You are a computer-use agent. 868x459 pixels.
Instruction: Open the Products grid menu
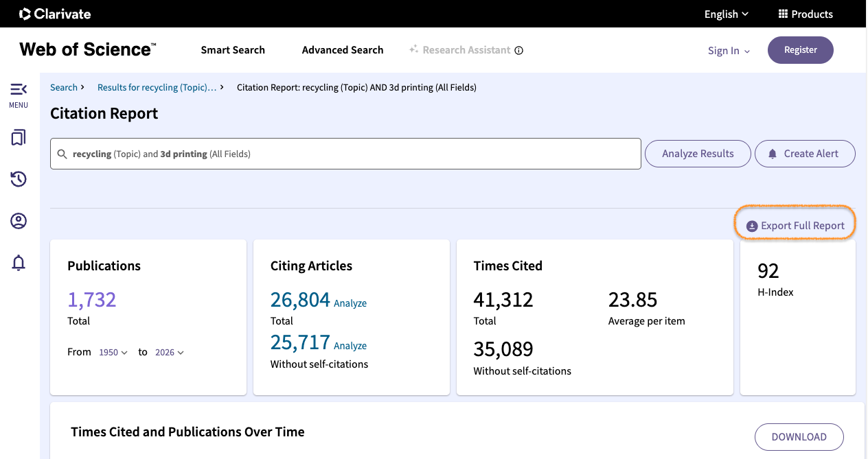click(x=806, y=14)
